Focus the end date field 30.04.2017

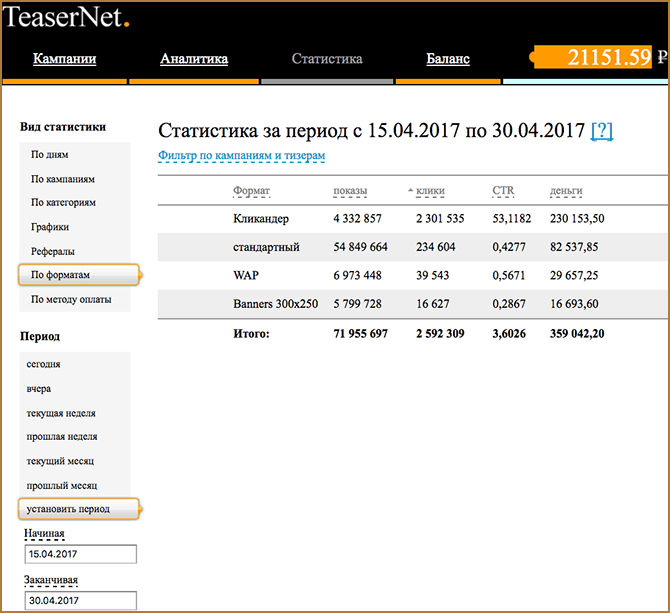tap(81, 601)
